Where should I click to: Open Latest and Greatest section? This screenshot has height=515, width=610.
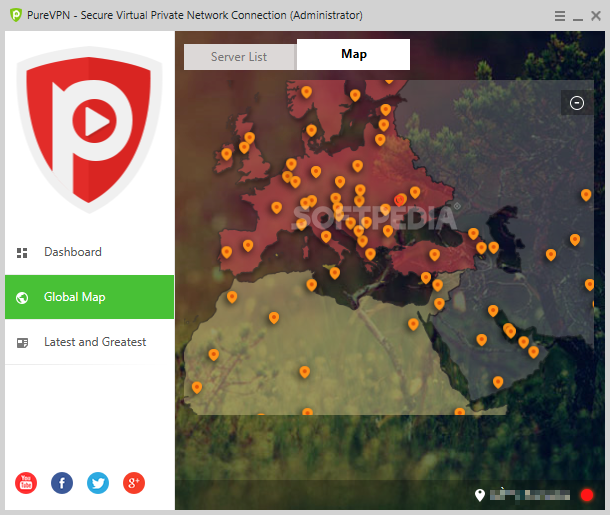[89, 342]
